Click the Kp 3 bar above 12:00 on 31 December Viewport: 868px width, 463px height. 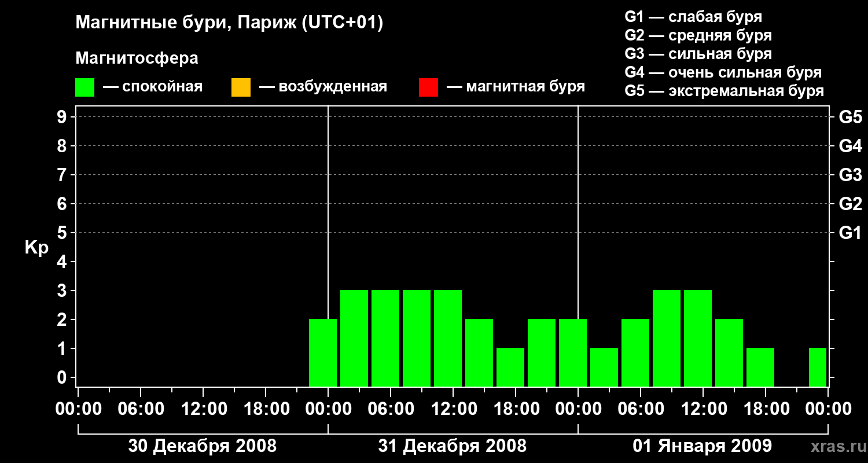point(448,338)
